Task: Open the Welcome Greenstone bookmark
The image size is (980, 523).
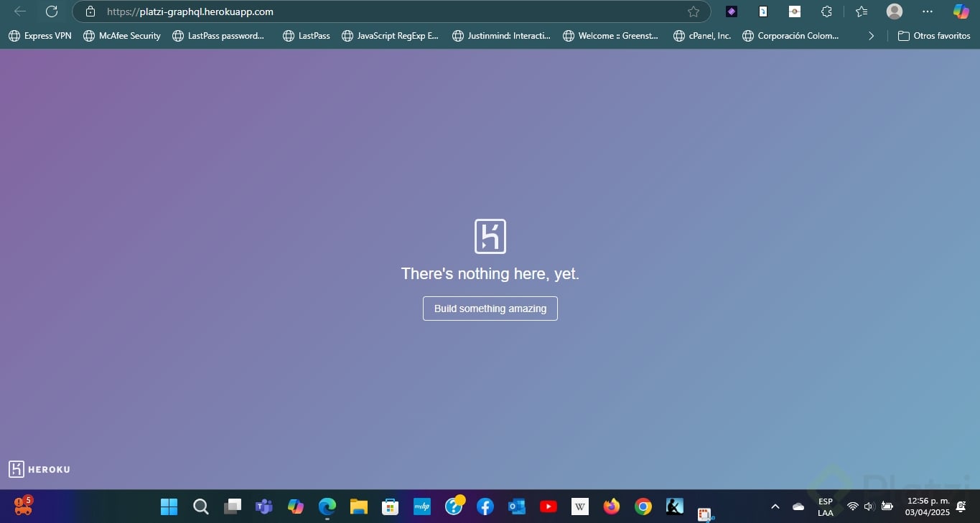Action: click(x=611, y=36)
